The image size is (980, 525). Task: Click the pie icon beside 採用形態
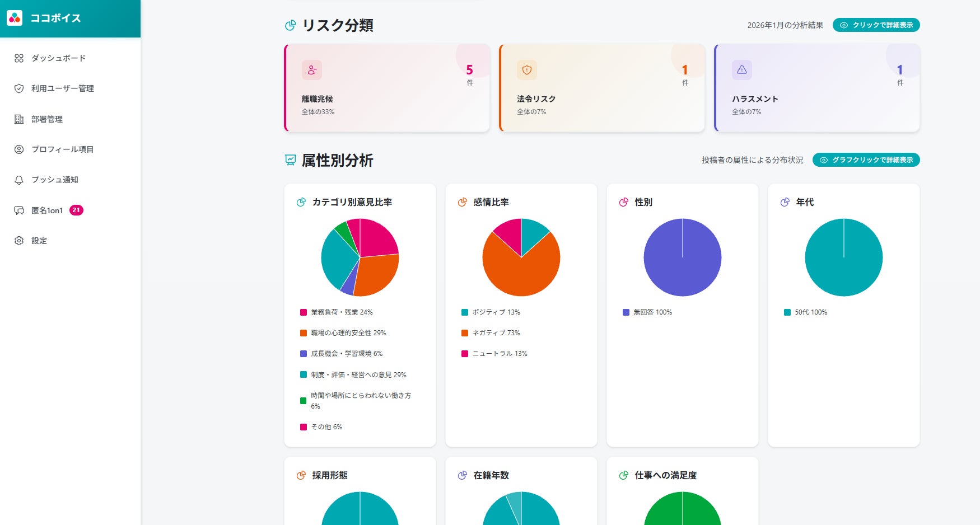(301, 475)
